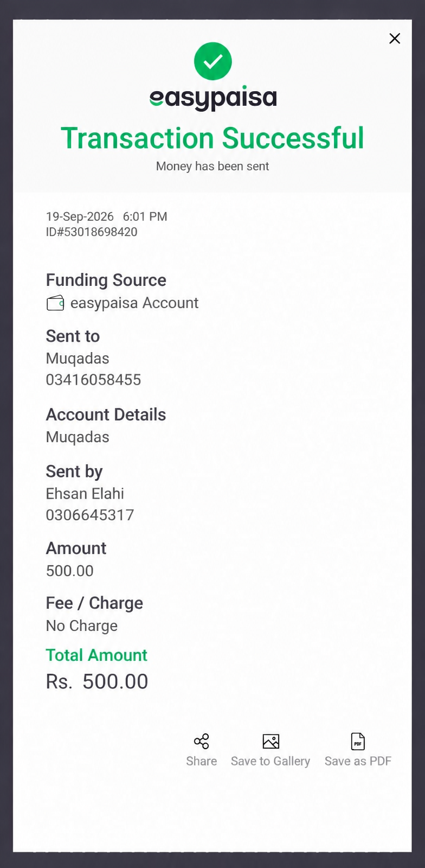Click the green success checkmark circle
The width and height of the screenshot is (425, 868).
pos(213,61)
